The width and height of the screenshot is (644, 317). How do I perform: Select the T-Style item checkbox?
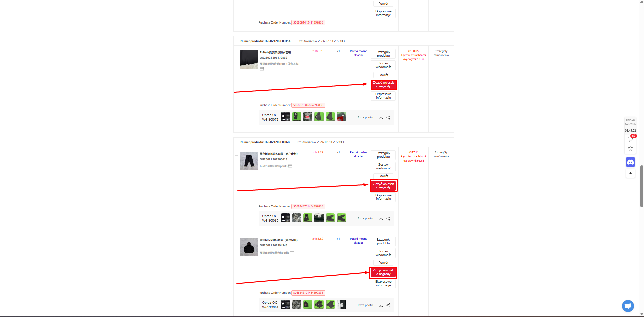237,53
